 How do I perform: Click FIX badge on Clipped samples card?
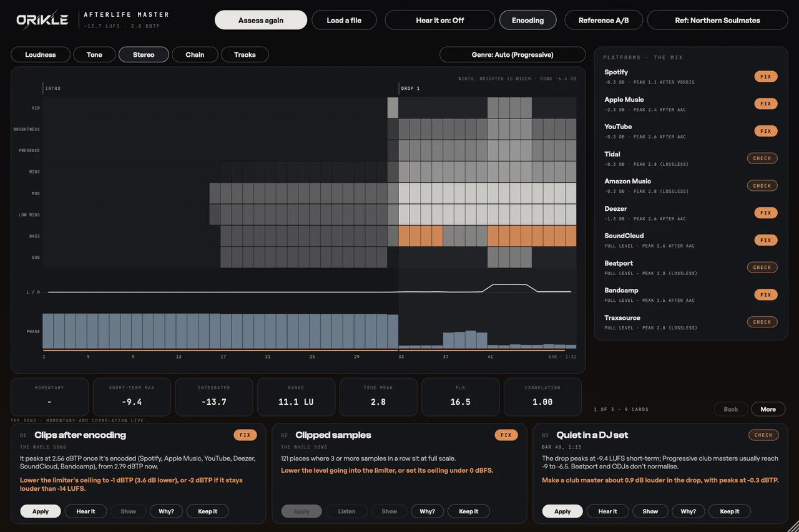[506, 435]
